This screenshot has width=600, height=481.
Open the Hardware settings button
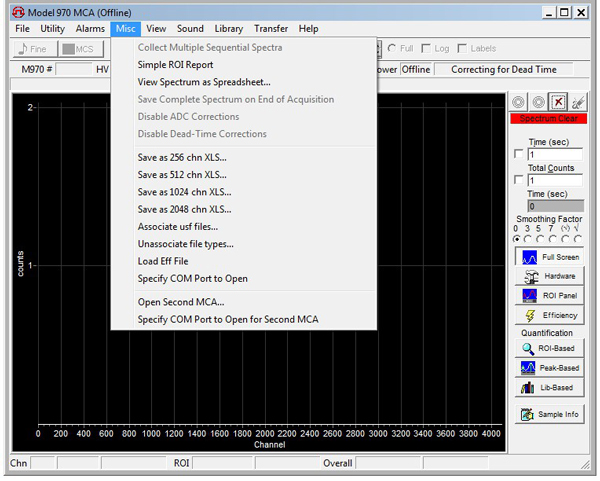coord(547,276)
